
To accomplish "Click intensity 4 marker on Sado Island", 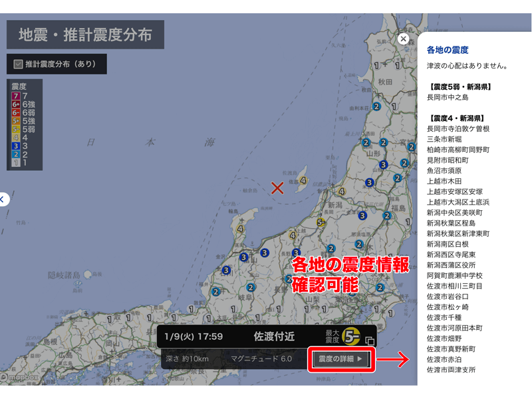I will pyautogui.click(x=303, y=180).
